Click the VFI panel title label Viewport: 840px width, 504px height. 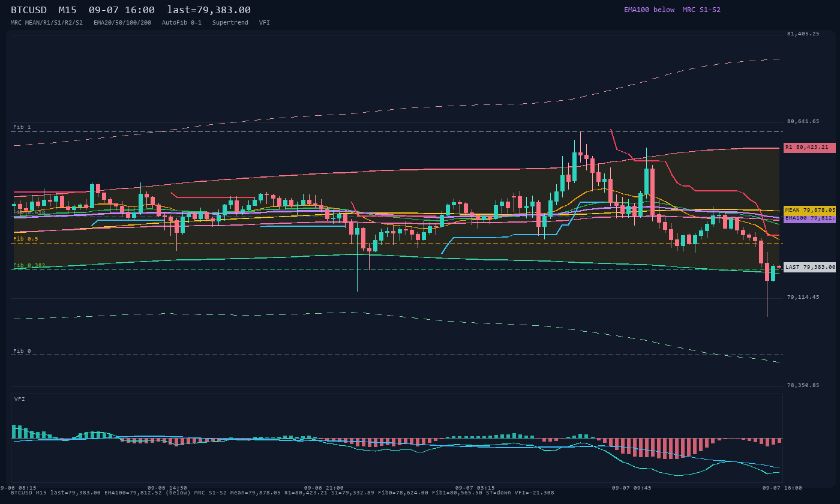(x=20, y=399)
